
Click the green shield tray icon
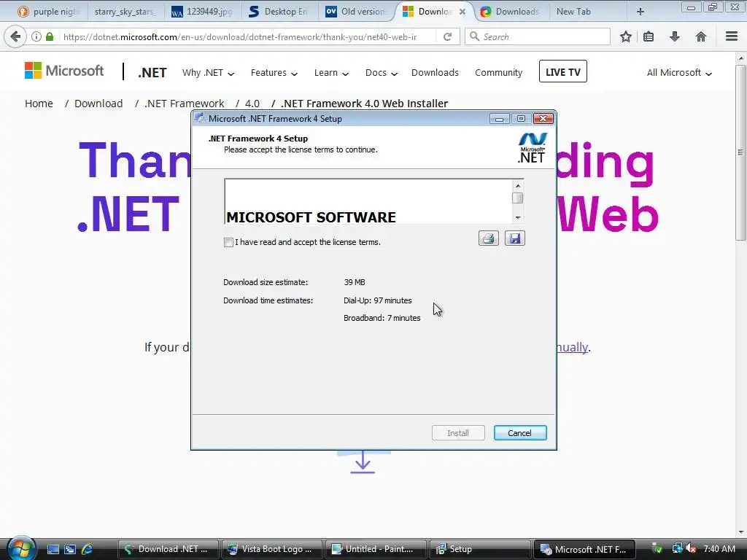[x=657, y=548]
